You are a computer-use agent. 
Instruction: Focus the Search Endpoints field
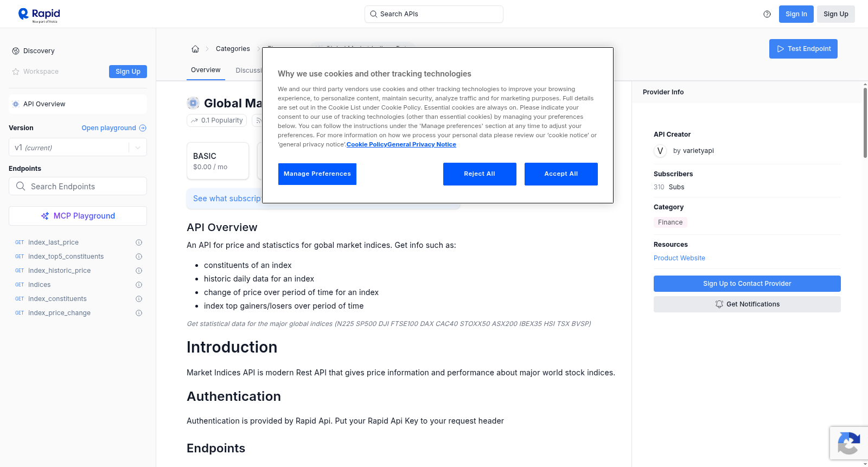[78, 186]
